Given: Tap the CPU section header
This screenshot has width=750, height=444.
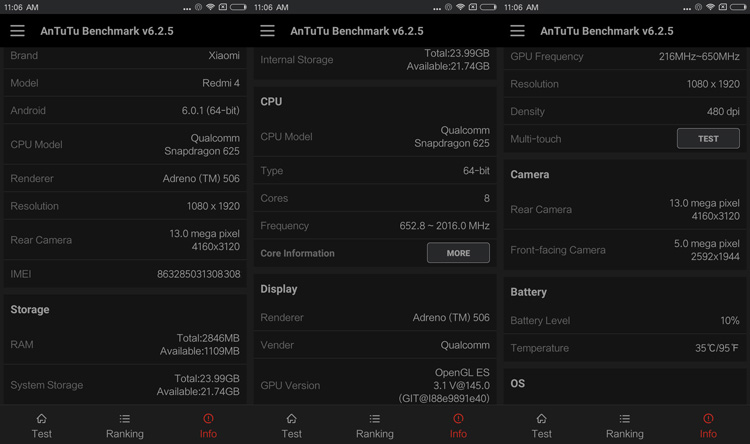Looking at the screenshot, I should 271,101.
